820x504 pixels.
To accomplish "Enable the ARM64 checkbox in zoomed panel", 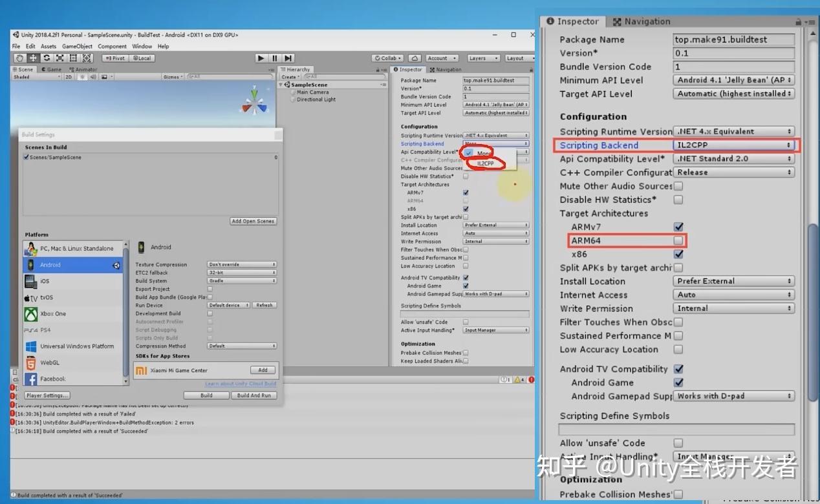I will 678,240.
